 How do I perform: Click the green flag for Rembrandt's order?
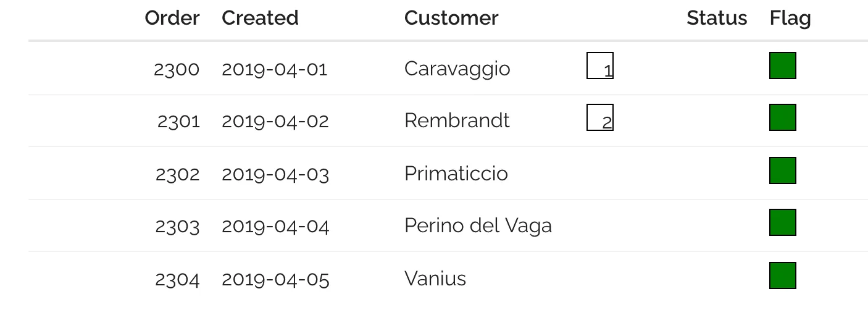pos(782,117)
